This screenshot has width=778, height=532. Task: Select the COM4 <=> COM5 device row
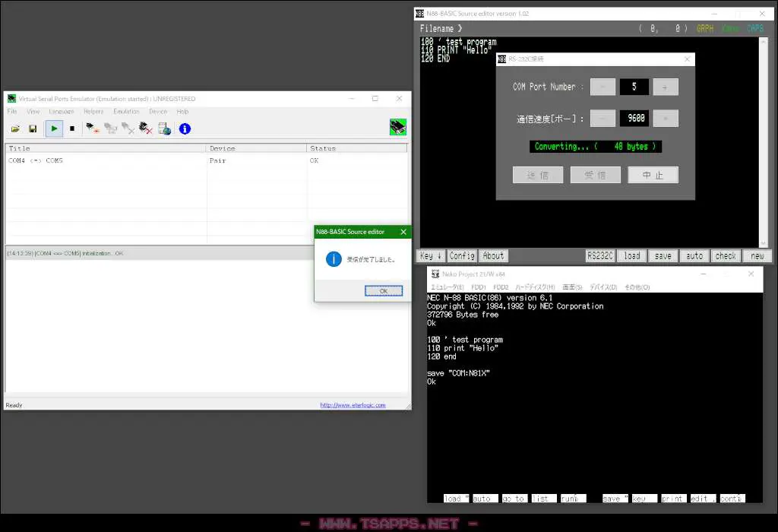(x=206, y=160)
